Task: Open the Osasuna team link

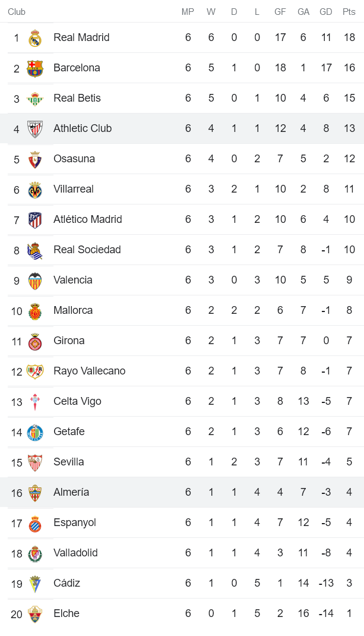Action: point(74,159)
